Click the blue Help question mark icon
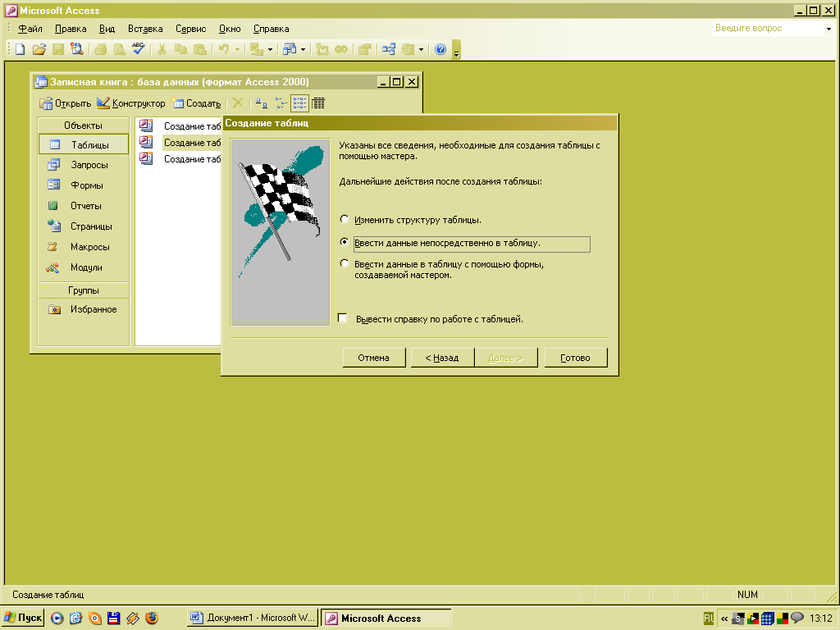The image size is (840, 630). click(x=441, y=49)
